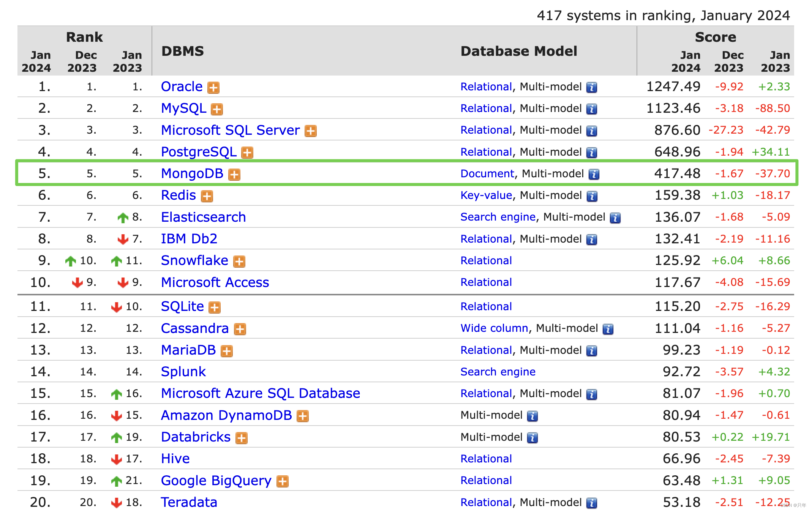The height and width of the screenshot is (511, 812).
Task: Click the Relational link in Snowflake row
Action: pos(486,260)
